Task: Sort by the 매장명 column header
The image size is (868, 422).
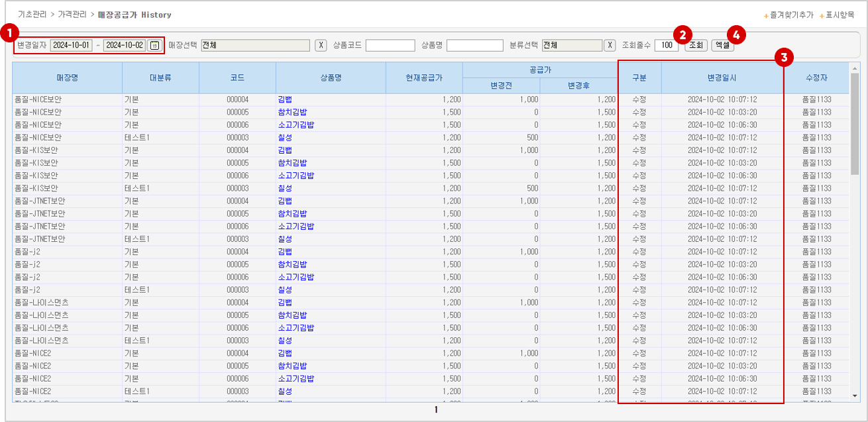Action: coord(67,78)
